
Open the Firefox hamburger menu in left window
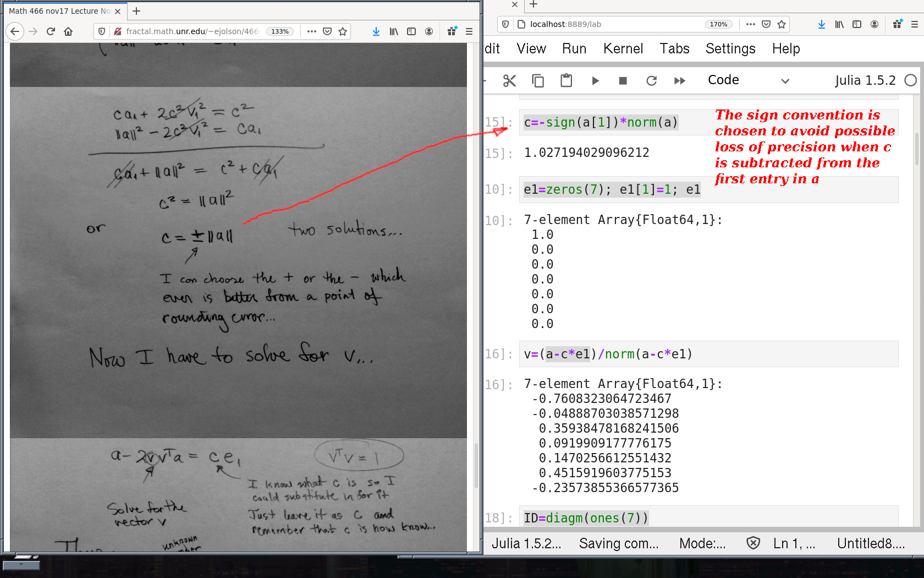click(x=469, y=31)
